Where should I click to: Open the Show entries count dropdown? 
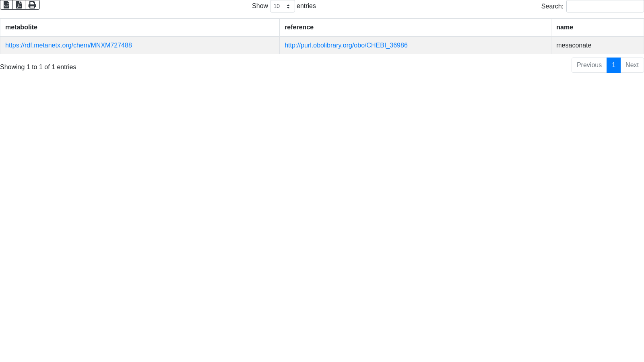(x=282, y=6)
